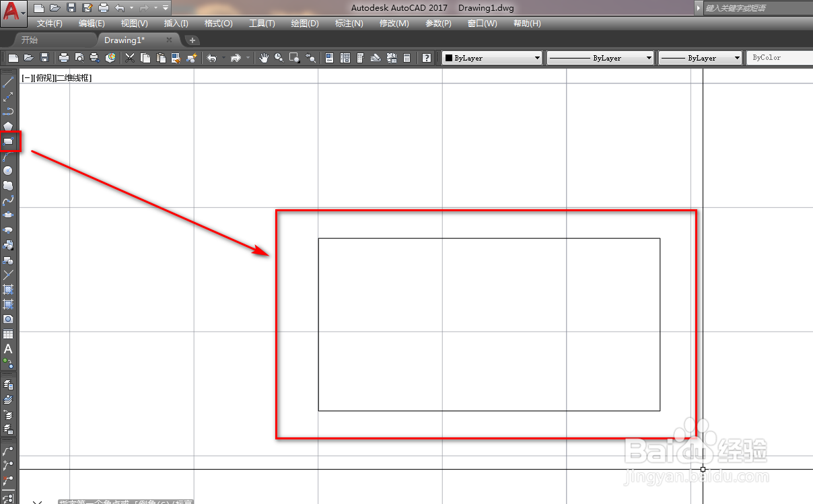The image size is (813, 504).
Task: Expand undo history arrow in quick access toolbar
Action: pyautogui.click(x=131, y=8)
